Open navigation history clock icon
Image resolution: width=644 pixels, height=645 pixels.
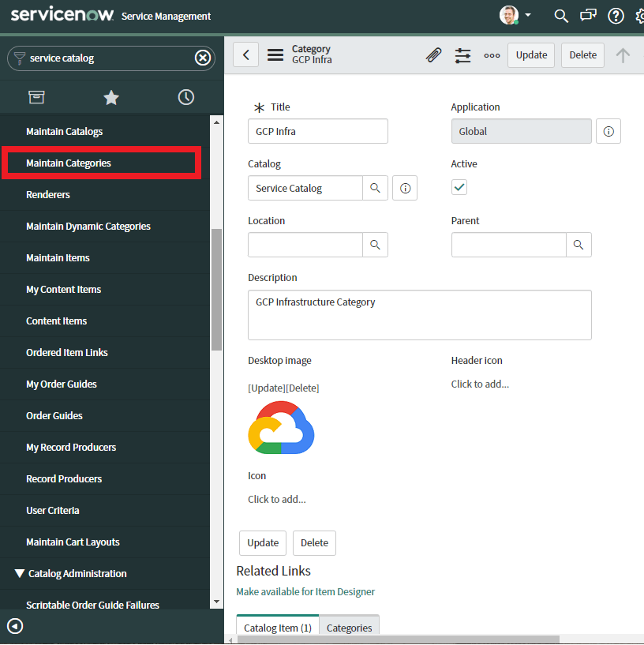pos(186,97)
